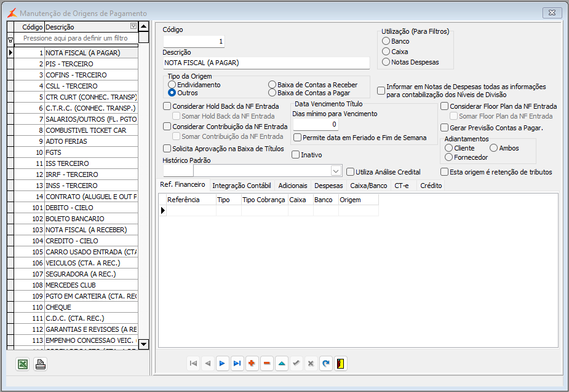This screenshot has height=392, width=569.
Task: Click the list scroll-down arrow
Action: tap(144, 344)
